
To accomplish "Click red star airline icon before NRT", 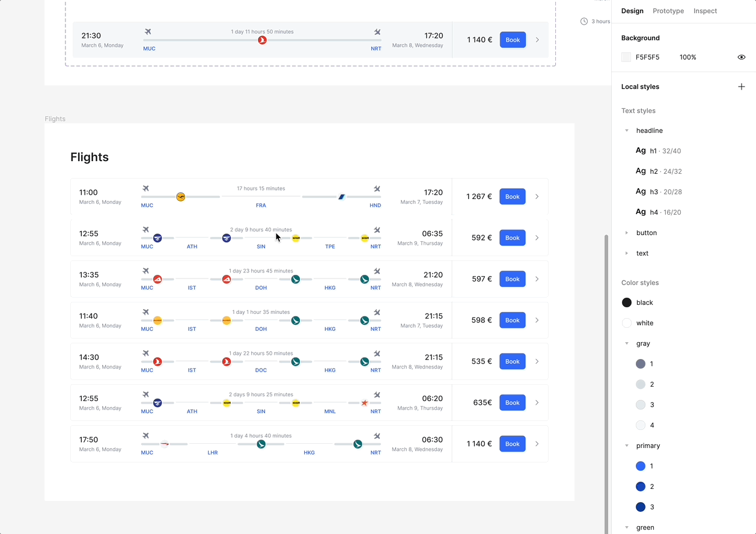I will pos(364,403).
